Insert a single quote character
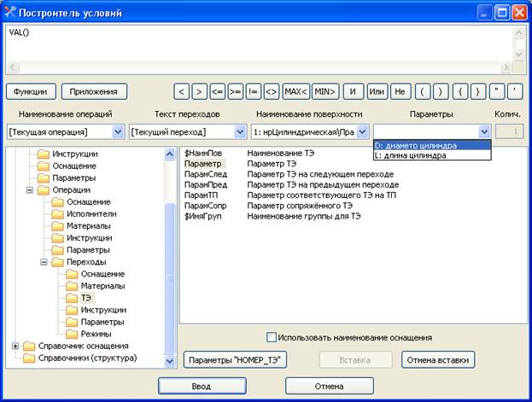 click(x=515, y=91)
